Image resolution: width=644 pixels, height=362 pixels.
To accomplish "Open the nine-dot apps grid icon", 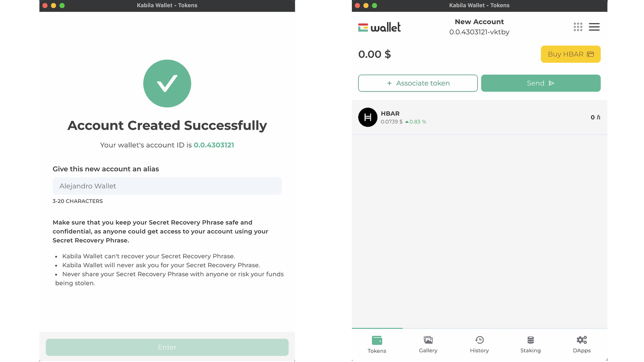I will click(x=578, y=27).
